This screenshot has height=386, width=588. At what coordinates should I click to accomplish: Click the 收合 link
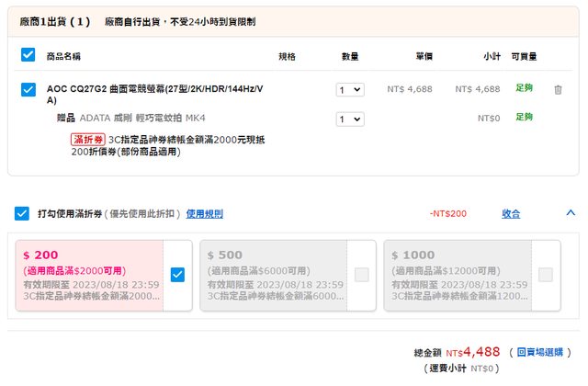point(511,214)
